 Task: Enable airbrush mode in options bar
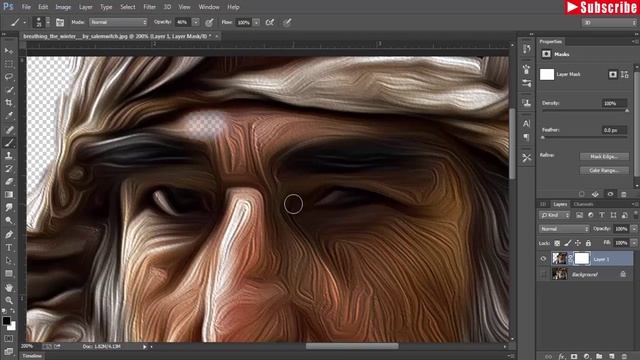pos(270,22)
